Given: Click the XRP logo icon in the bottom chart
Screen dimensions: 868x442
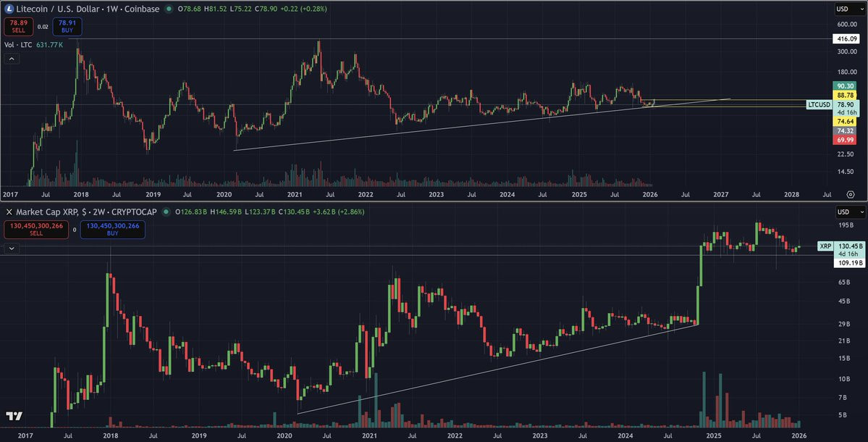Looking at the screenshot, I should tap(9, 212).
